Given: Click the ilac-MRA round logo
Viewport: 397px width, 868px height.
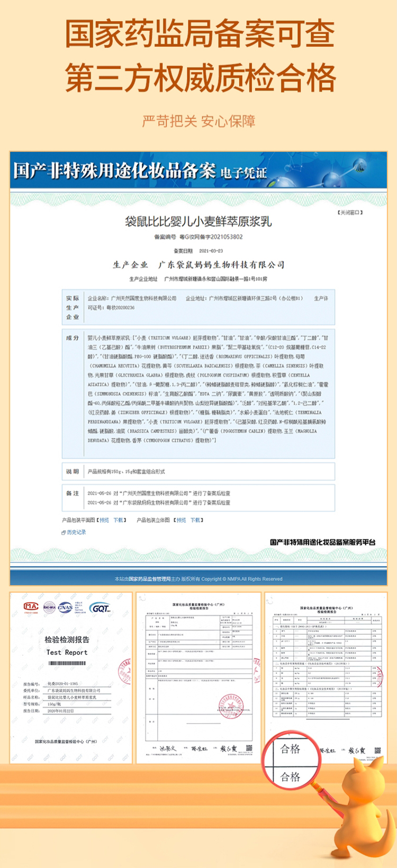Looking at the screenshot, I should (x=49, y=607).
